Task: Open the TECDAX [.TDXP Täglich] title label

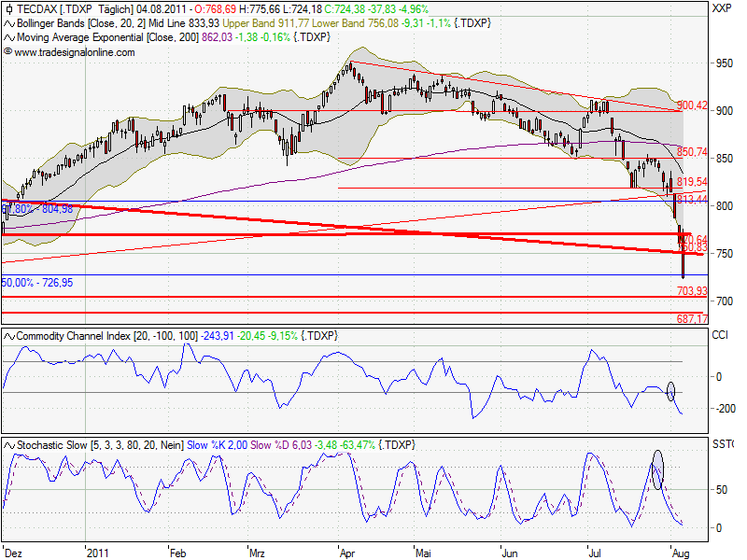Action: 75,9
